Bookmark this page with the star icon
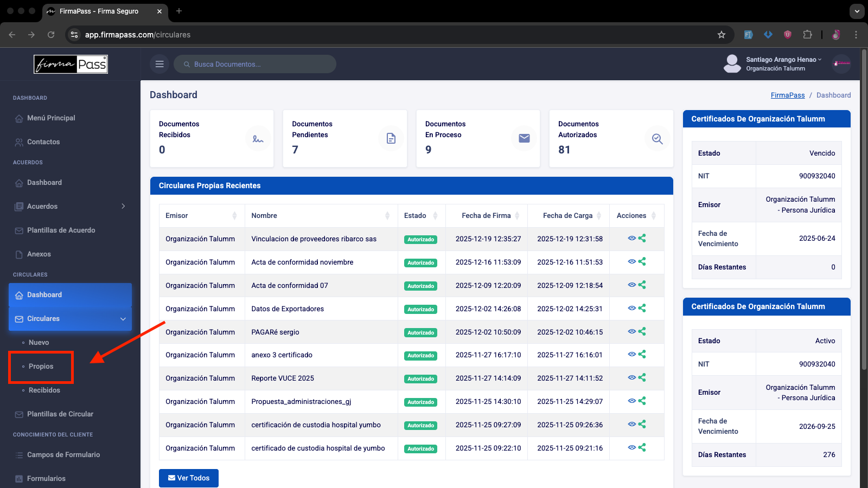Viewport: 868px width, 488px height. 722,35
